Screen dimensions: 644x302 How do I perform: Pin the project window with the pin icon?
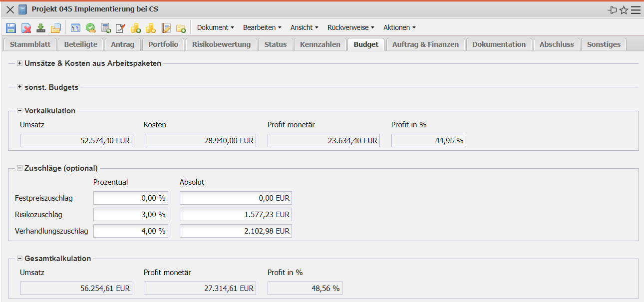[x=612, y=10]
